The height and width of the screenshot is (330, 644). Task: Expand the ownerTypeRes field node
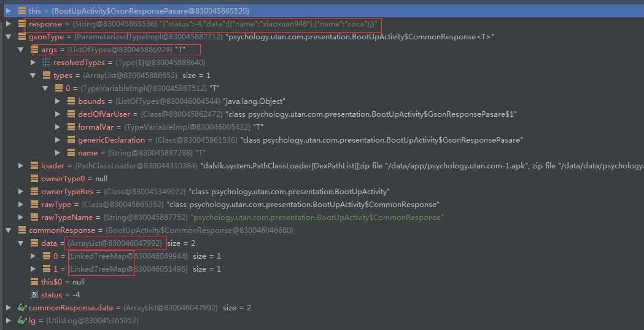coord(21,192)
